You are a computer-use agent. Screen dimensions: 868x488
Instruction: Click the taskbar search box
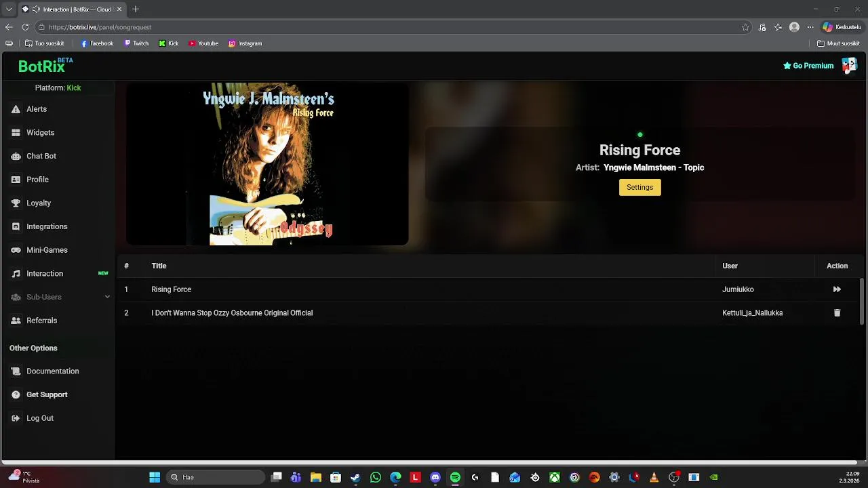click(x=216, y=477)
